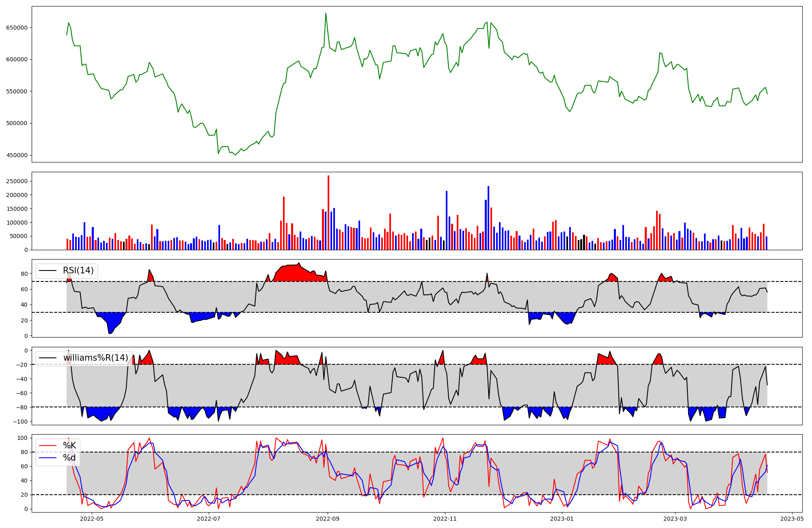Click the 2022-09 x-axis date label
Viewport: 812px width, 528px height.
click(x=327, y=519)
